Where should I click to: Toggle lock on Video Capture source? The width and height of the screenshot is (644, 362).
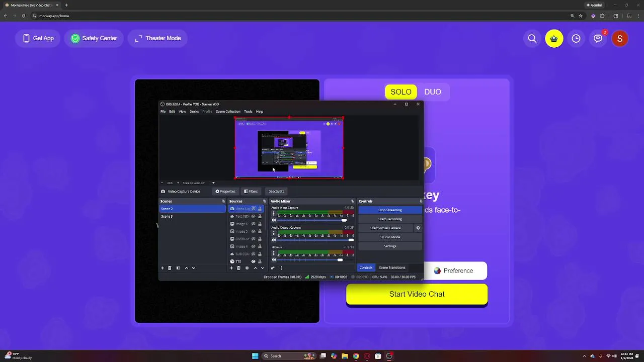(260, 209)
